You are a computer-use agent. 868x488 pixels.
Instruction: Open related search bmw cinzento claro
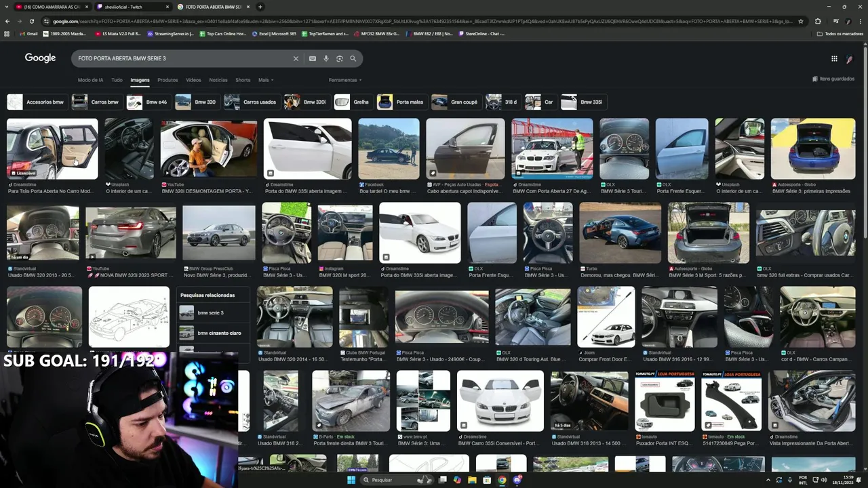[x=213, y=333]
